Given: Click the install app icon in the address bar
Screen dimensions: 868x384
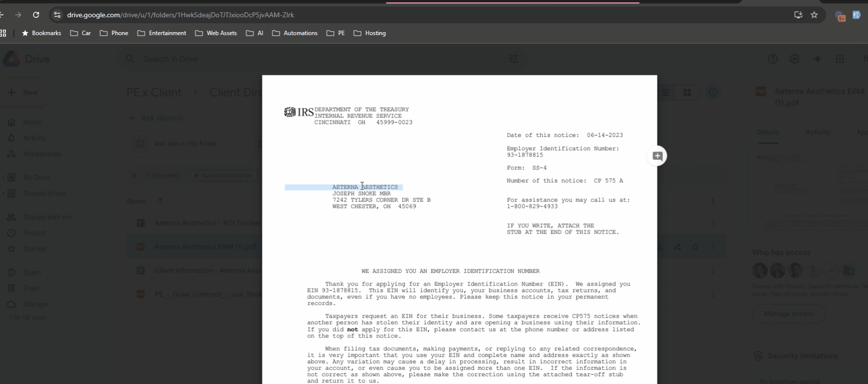Looking at the screenshot, I should (798, 15).
